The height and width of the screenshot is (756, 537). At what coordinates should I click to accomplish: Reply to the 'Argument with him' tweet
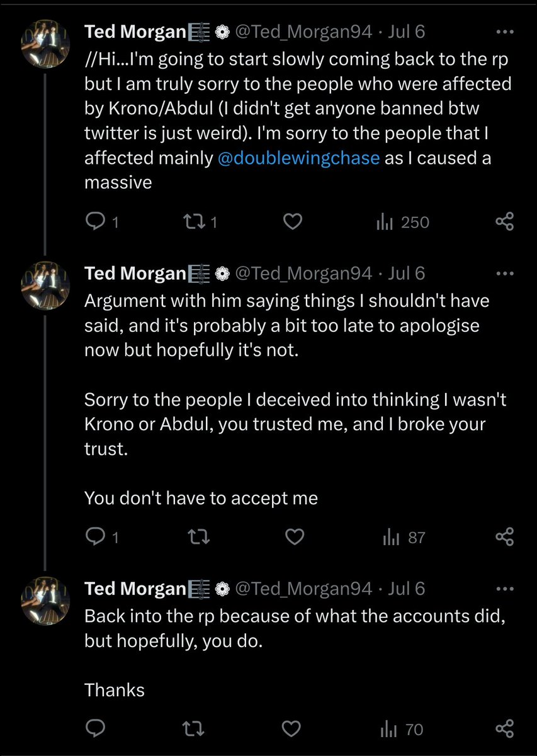[95, 537]
